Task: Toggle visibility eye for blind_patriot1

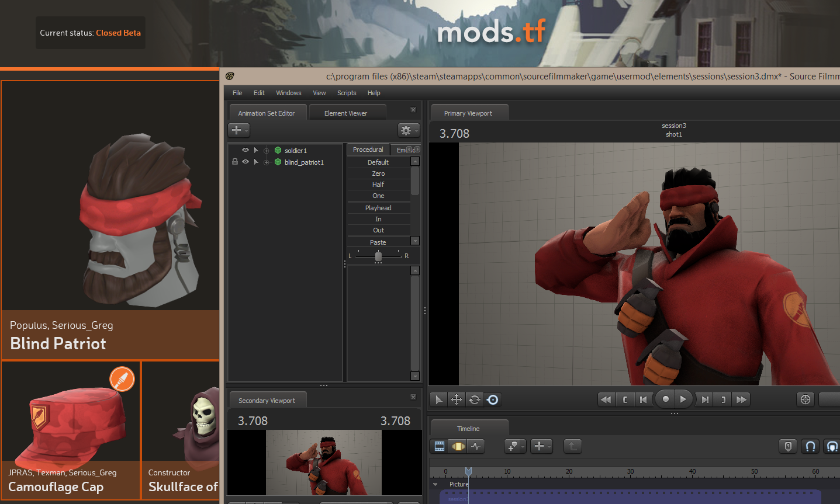Action: tap(246, 162)
